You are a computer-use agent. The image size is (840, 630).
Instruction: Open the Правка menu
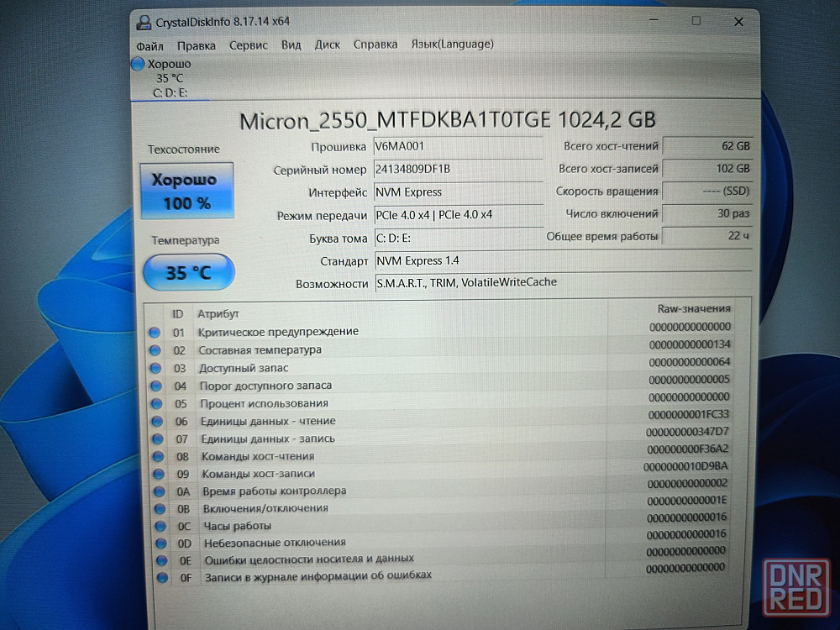point(196,46)
